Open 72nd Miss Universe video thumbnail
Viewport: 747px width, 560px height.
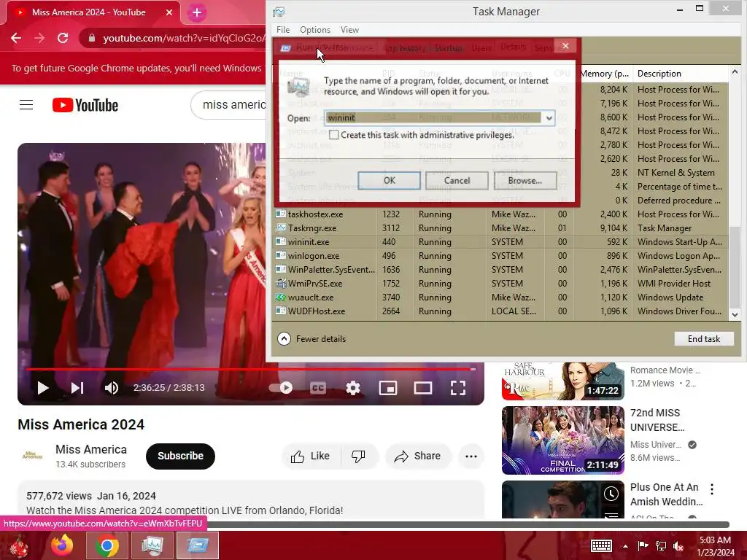pos(562,440)
